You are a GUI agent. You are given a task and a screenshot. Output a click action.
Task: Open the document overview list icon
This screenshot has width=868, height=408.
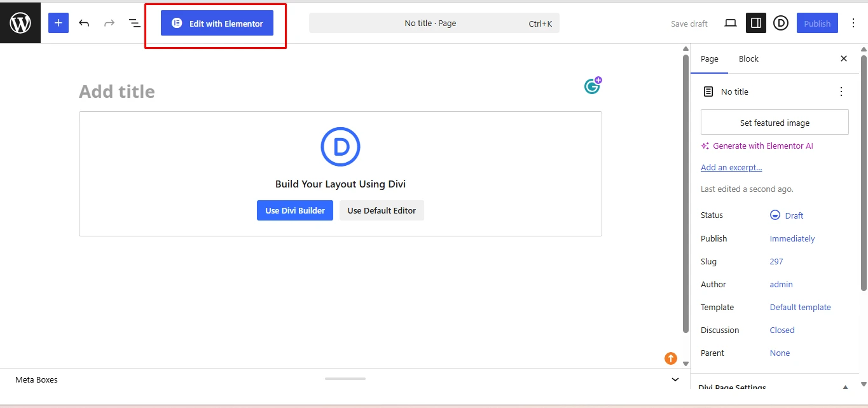[x=135, y=23]
